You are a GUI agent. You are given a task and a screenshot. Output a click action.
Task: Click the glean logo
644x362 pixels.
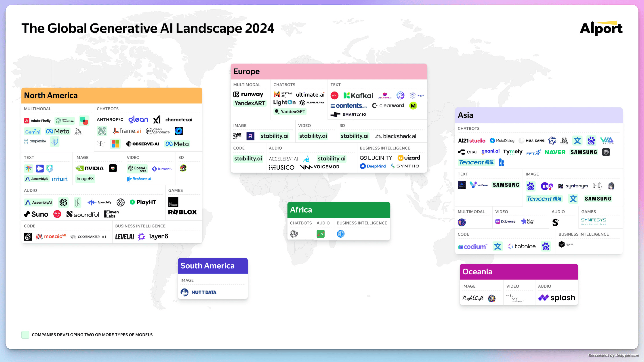coord(138,119)
